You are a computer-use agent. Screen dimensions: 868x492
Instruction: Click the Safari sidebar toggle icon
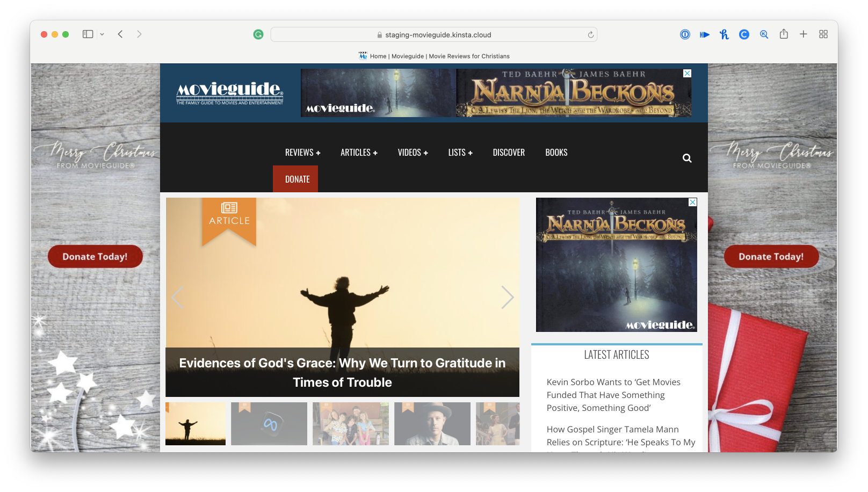click(x=88, y=34)
